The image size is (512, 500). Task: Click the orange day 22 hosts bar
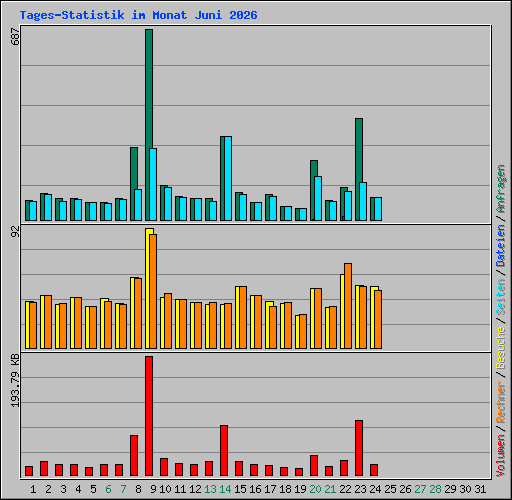point(348,306)
